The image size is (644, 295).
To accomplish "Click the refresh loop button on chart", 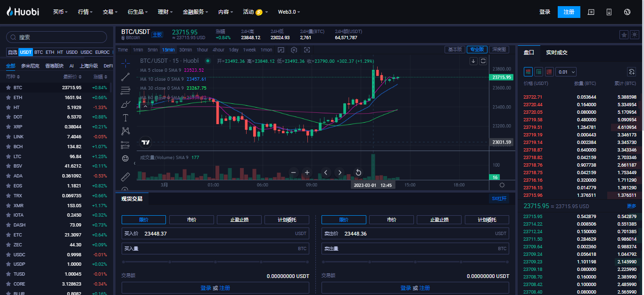I will click(483, 61).
